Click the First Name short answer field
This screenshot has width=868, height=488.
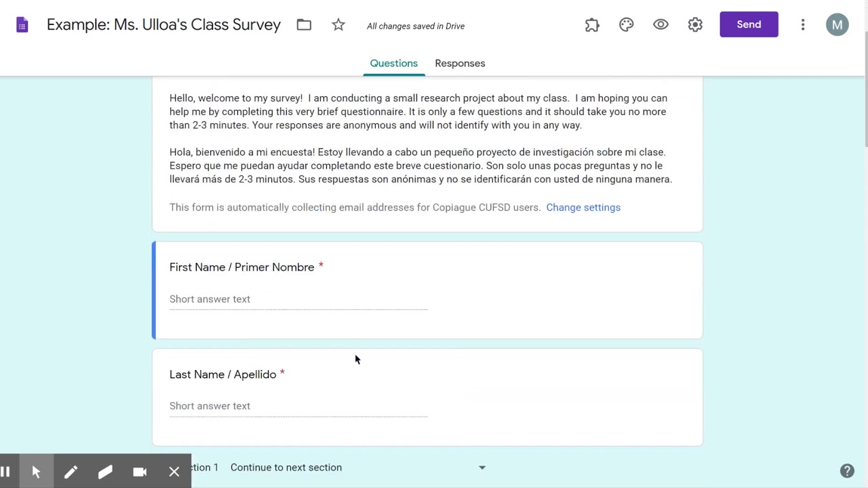(x=298, y=299)
